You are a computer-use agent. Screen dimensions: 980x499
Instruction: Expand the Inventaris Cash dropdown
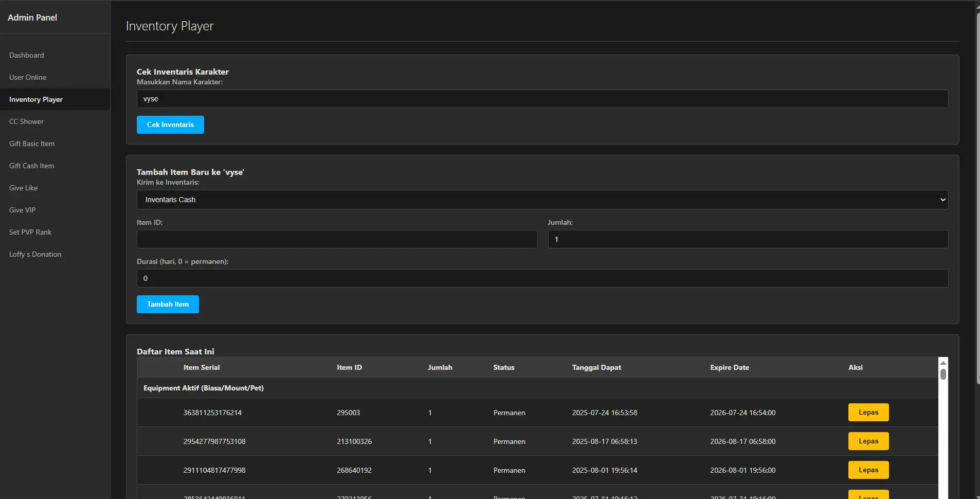542,200
